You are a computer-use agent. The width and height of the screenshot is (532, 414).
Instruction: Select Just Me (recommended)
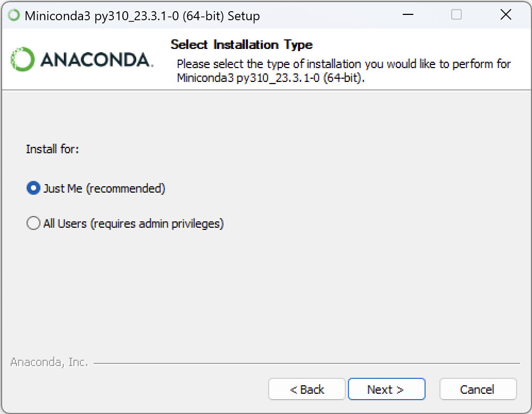(x=33, y=188)
